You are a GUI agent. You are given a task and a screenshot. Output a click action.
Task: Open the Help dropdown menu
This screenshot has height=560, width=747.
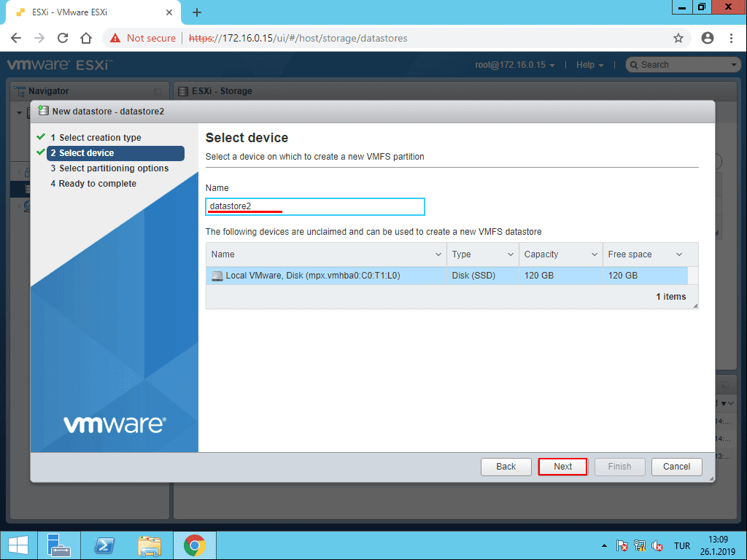(589, 64)
